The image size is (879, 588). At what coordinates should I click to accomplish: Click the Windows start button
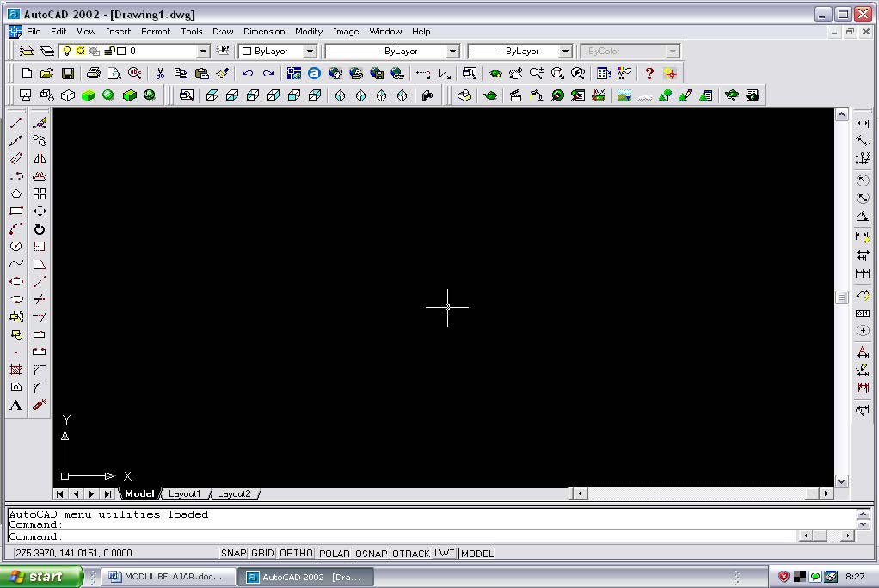click(x=40, y=576)
